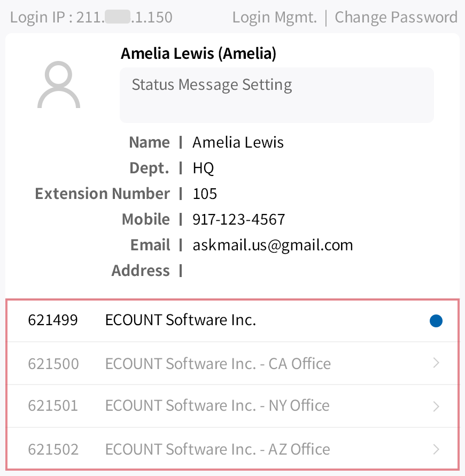Screen dimensions: 465x476
Task: Click the user profile avatar icon
Action: 59,86
